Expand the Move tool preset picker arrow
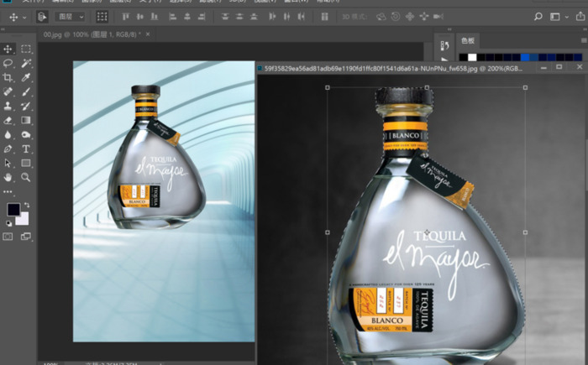The image size is (588, 365). click(x=24, y=17)
